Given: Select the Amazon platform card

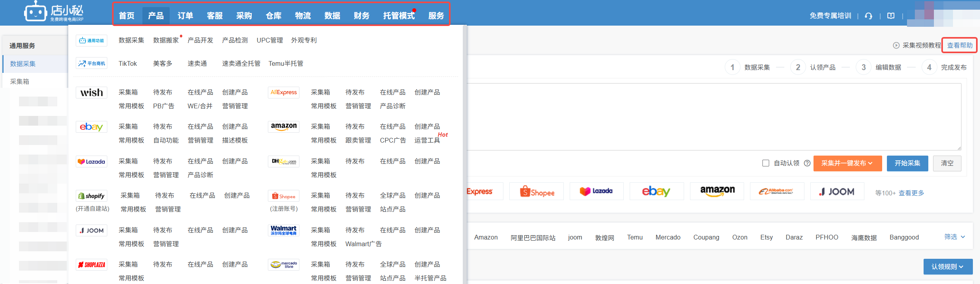Looking at the screenshot, I should [717, 191].
